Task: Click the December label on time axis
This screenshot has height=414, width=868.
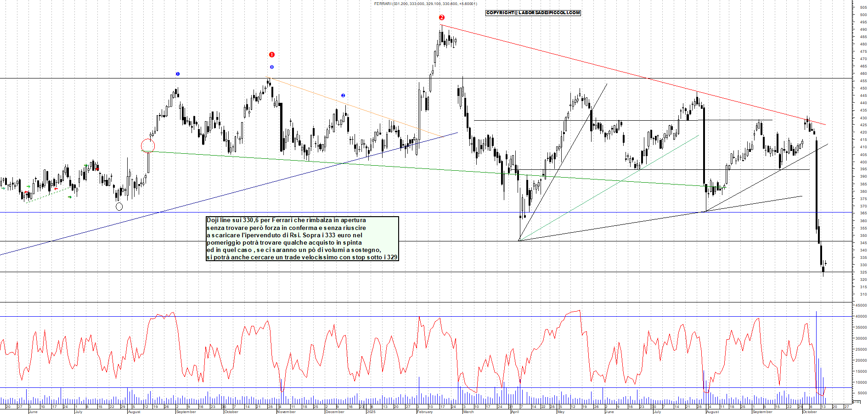Action: [334, 412]
